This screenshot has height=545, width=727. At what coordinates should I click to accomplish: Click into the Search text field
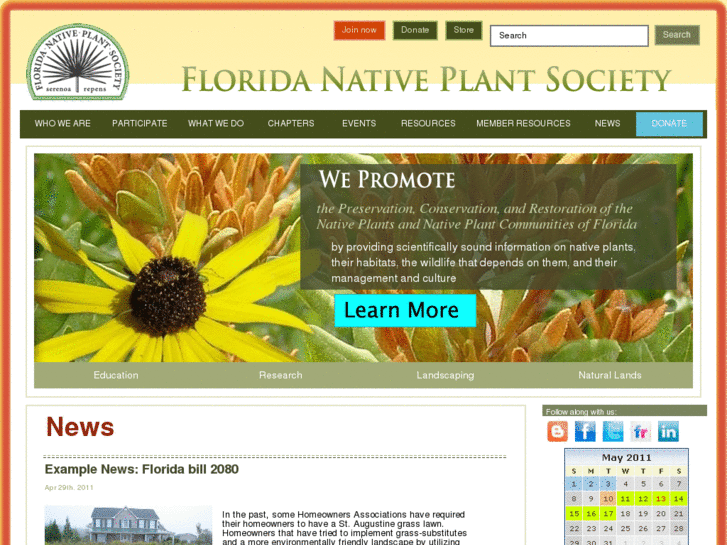coord(569,36)
